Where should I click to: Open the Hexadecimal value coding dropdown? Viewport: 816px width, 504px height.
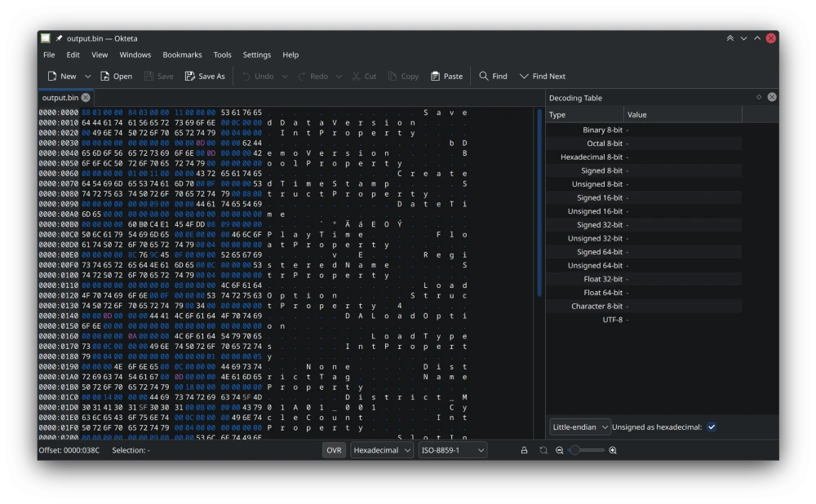click(382, 450)
